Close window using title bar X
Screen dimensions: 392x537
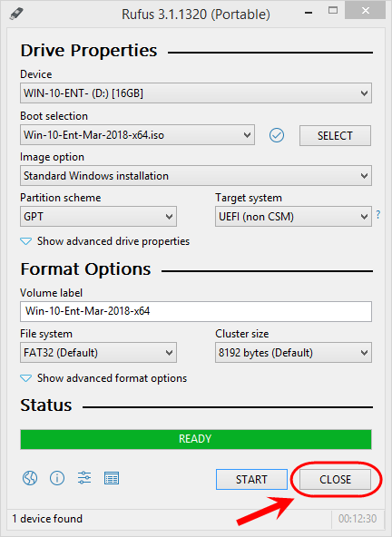366,11
